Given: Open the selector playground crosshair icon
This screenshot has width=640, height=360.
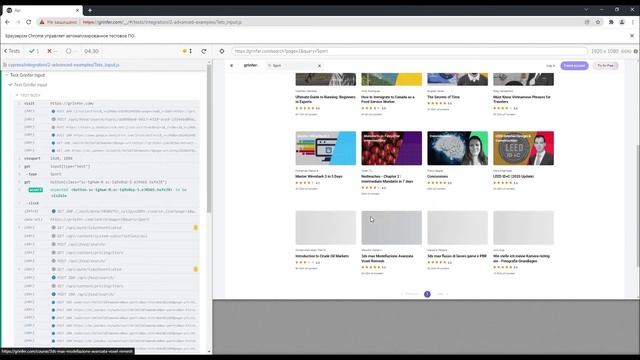Looking at the screenshot, I should [x=222, y=51].
